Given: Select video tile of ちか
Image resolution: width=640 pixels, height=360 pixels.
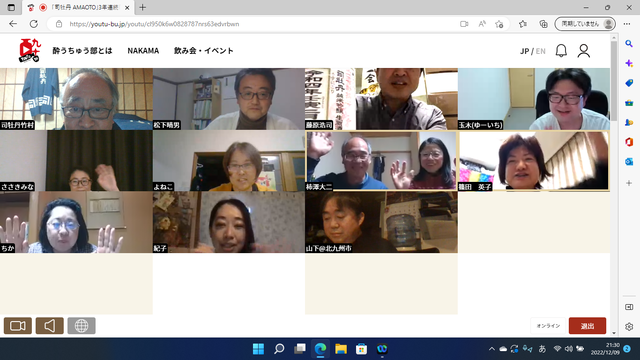Looking at the screenshot, I should click(x=76, y=222).
